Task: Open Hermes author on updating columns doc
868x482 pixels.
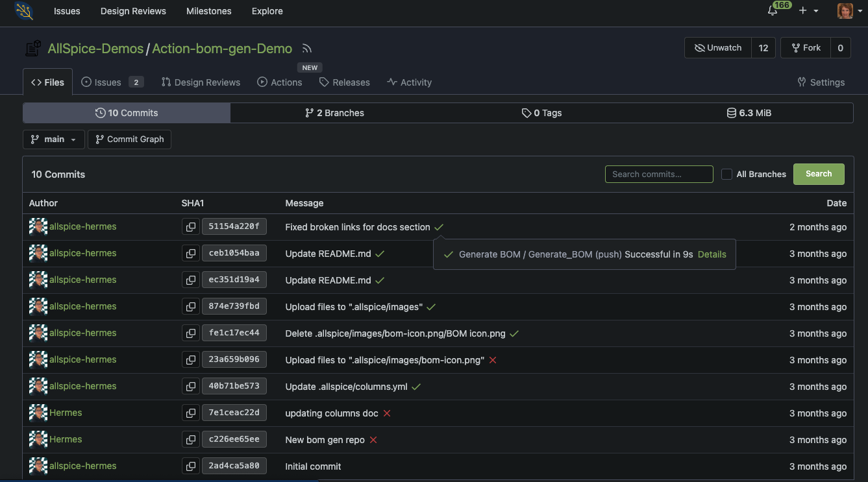Action: [66, 413]
